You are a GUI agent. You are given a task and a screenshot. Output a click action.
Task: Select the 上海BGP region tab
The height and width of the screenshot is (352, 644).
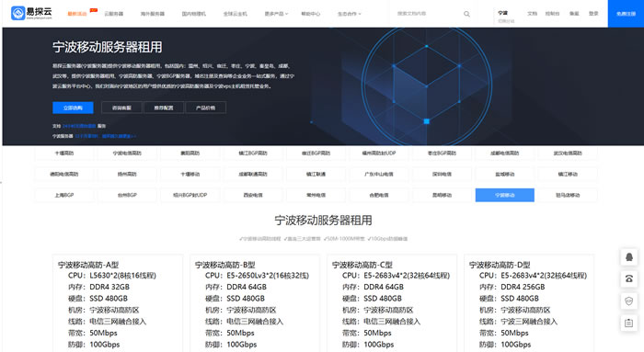(x=64, y=195)
